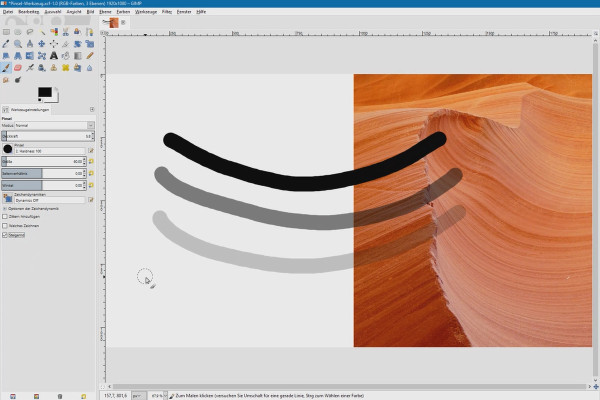
Task: Select the Clone stamp tool
Action: [x=54, y=68]
